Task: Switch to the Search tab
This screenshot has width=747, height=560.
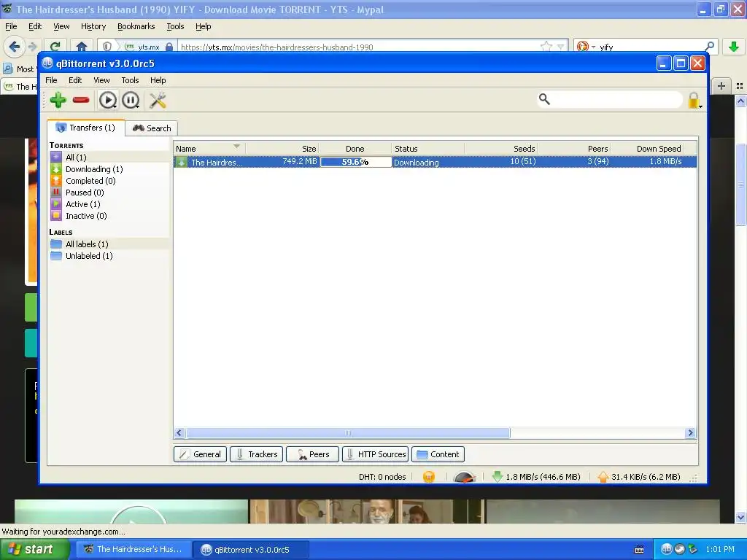Action: (x=152, y=128)
